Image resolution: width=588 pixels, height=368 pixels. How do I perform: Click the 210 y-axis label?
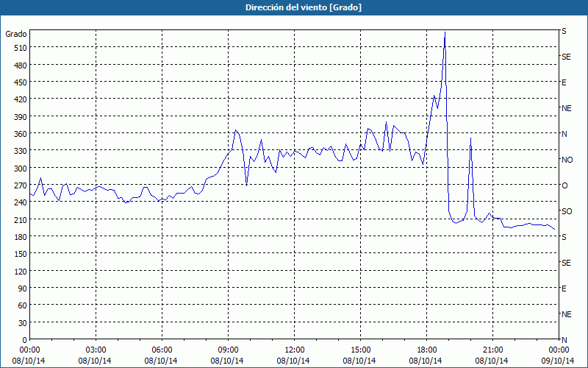click(21, 219)
